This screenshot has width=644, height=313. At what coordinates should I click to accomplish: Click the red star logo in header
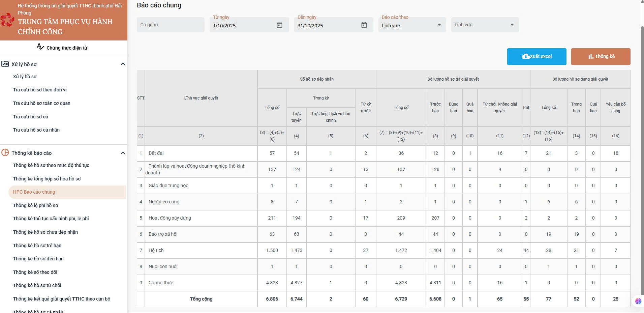click(x=7, y=20)
